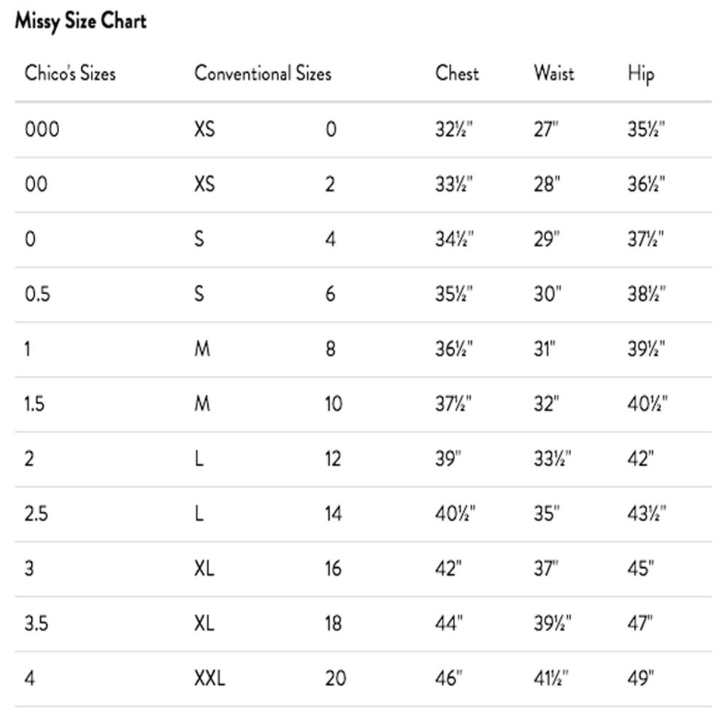
Task: Click the 32½" chest measurement
Action: 454,130
